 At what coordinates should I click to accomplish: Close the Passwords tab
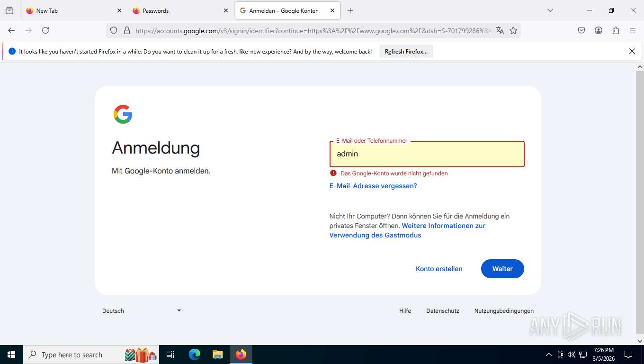[x=225, y=10]
